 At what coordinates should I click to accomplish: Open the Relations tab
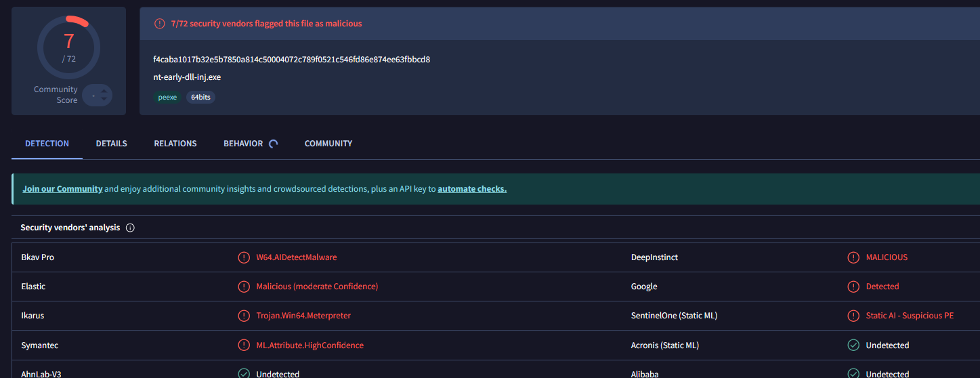pyautogui.click(x=175, y=144)
